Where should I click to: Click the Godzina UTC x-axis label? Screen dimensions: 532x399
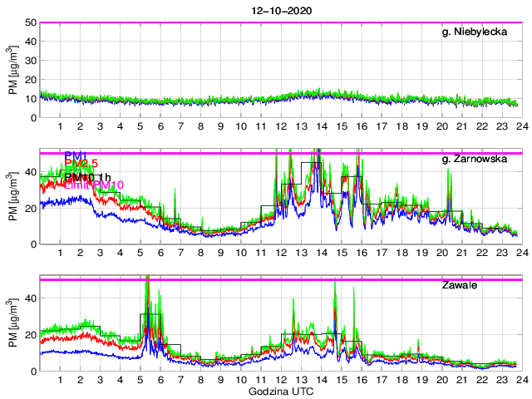[280, 391]
